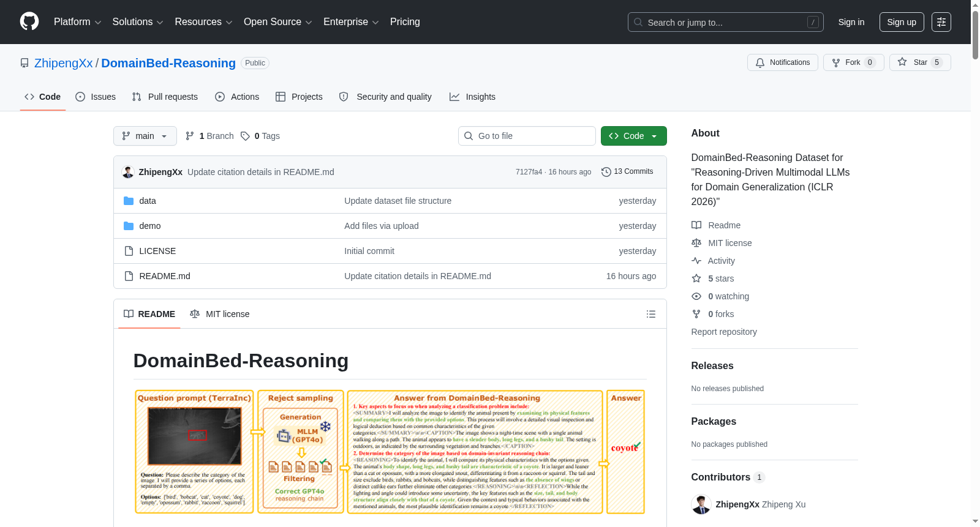Viewport: 980px width, 527px height.
Task: Open the LICENSE file
Action: coord(157,251)
